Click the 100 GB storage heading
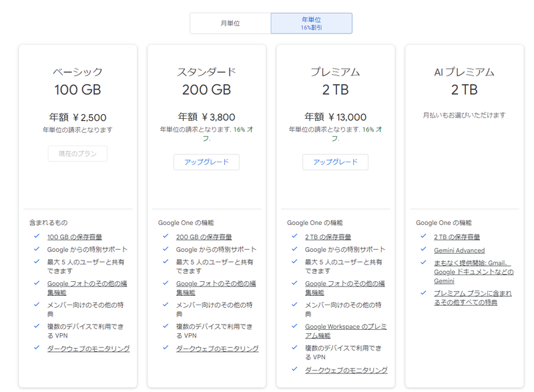This screenshot has height=392, width=534. (77, 90)
